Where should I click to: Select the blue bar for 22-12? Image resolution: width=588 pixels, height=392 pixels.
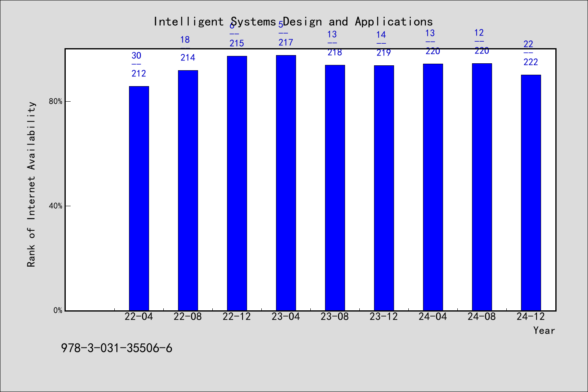(237, 183)
